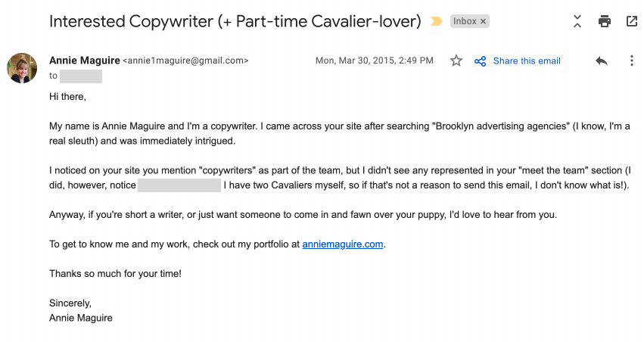Click the annie1maguire@gmail.com address
Viewport: 644px width, 342px height.
point(185,61)
